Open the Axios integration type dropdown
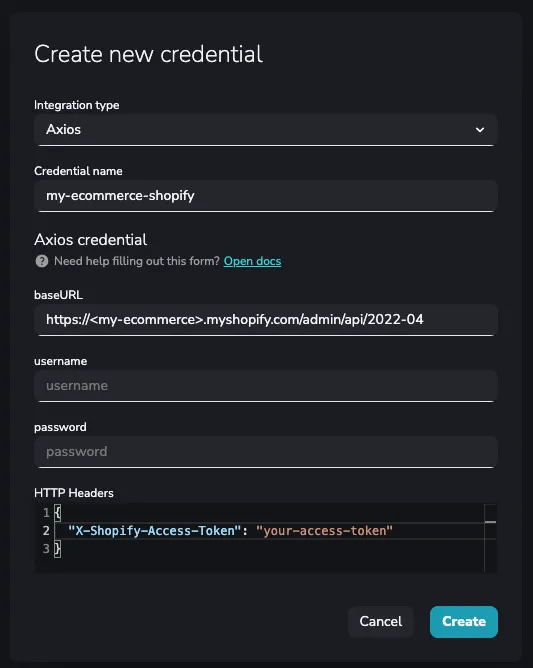This screenshot has width=533, height=668. tap(266, 130)
